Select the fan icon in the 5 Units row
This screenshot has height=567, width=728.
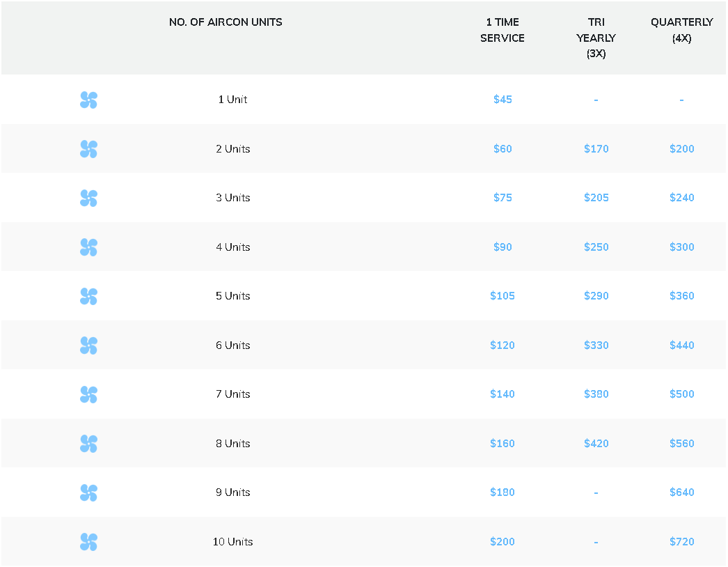tap(88, 296)
